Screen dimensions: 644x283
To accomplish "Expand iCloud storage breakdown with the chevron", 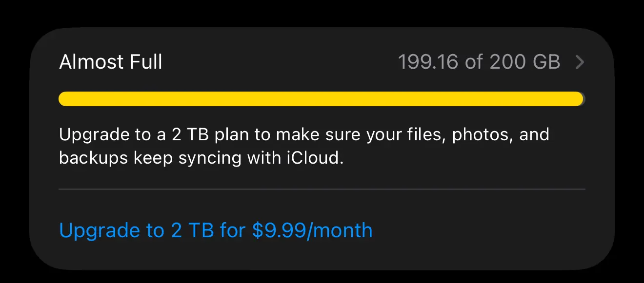I will (580, 62).
